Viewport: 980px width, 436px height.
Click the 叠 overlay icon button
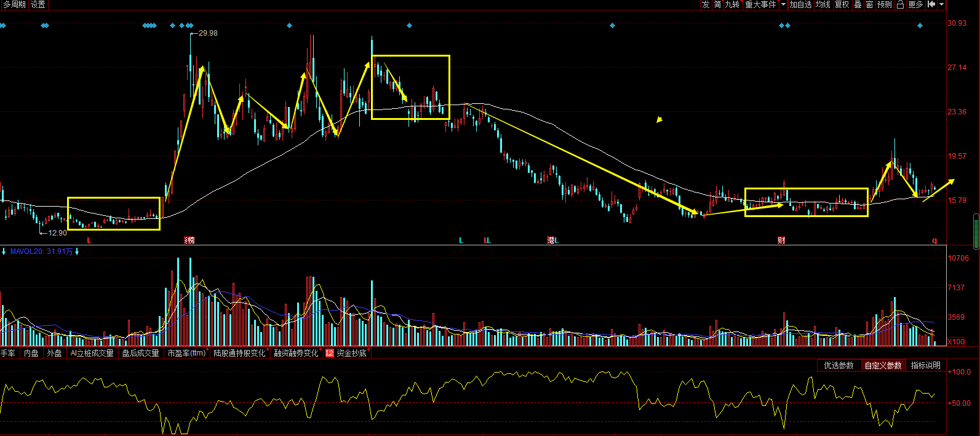pyautogui.click(x=858, y=4)
